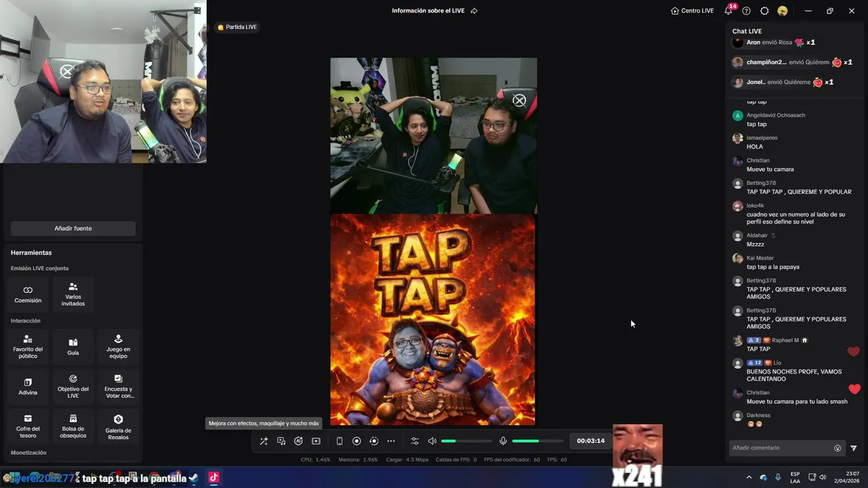
Task: Click Jonel's Quiéreme gift notification
Action: 783,82
